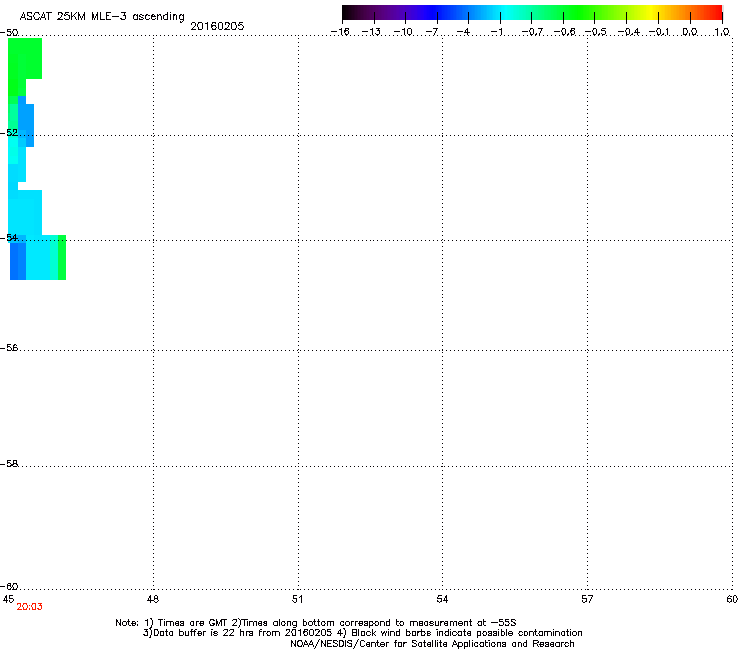Click the bright green strip right of bottom data block
This screenshot has width=740, height=650.
[x=62, y=257]
